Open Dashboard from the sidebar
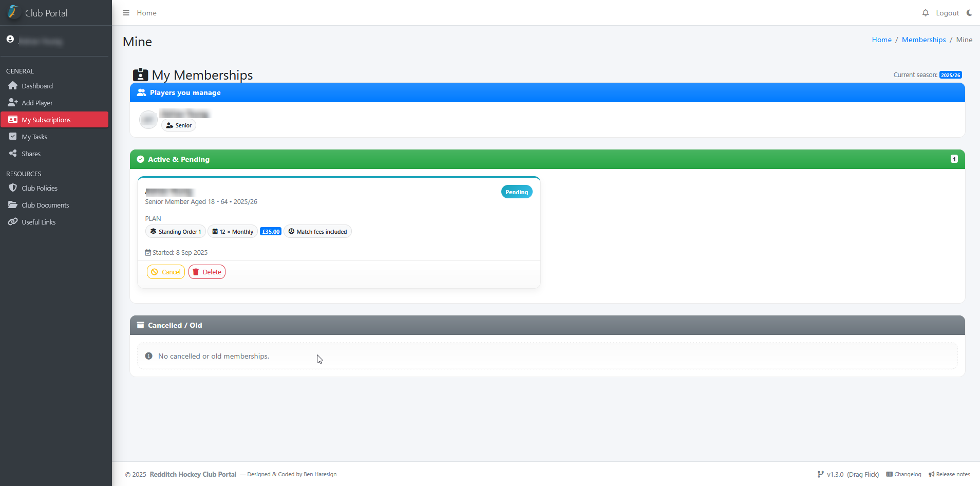 click(x=37, y=86)
